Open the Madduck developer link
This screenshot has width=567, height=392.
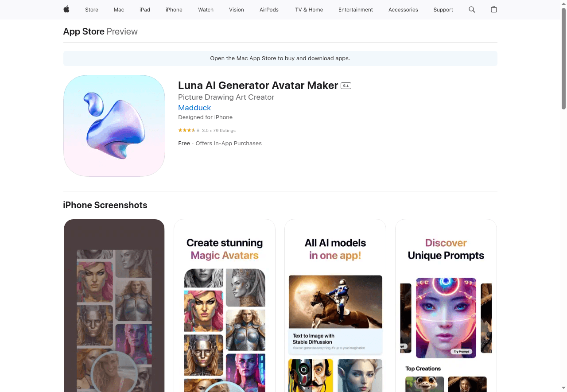(x=194, y=108)
